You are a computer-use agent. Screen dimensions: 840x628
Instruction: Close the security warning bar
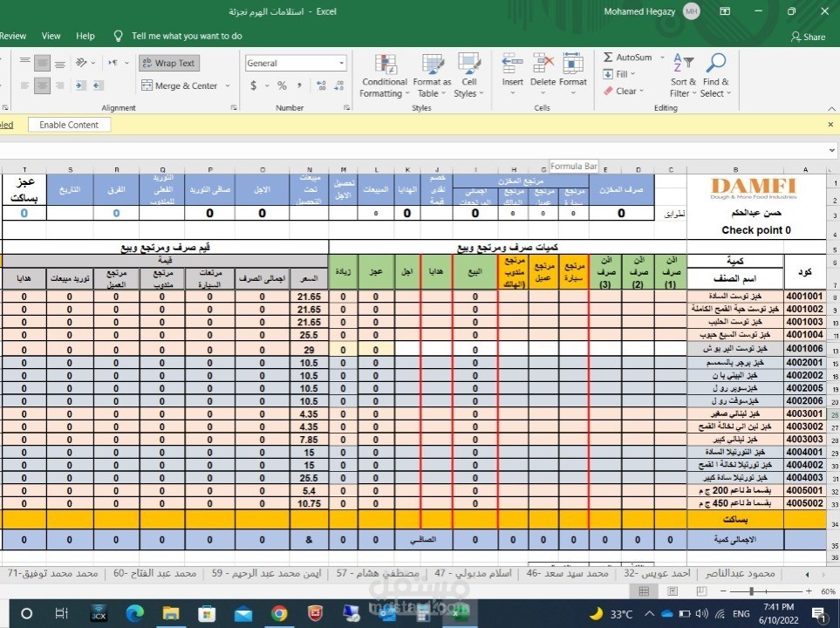click(830, 125)
